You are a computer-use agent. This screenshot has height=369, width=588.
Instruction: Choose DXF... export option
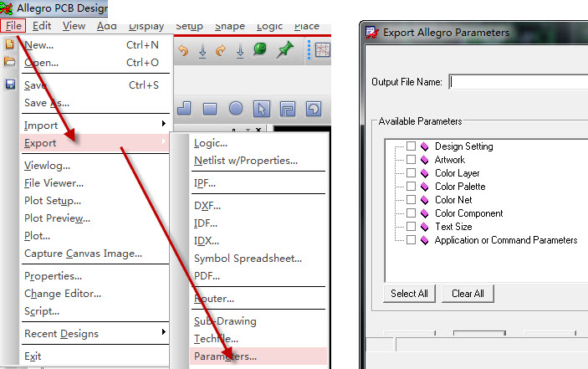pyautogui.click(x=207, y=206)
